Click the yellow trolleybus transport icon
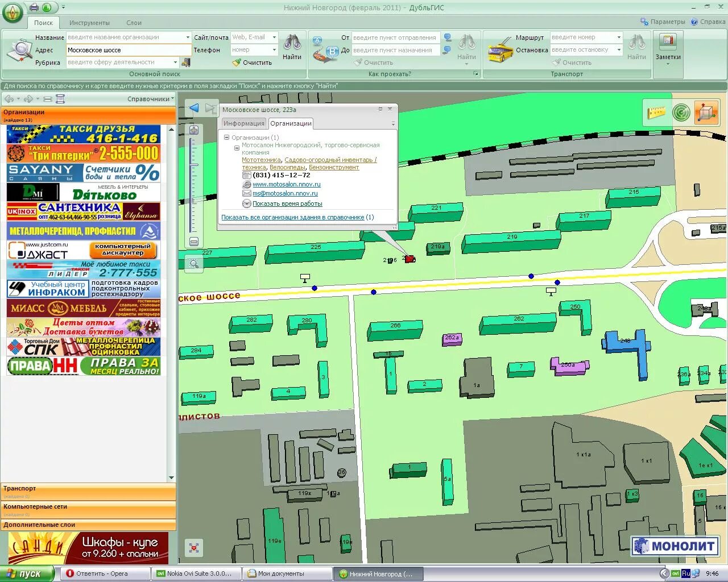 click(500, 50)
